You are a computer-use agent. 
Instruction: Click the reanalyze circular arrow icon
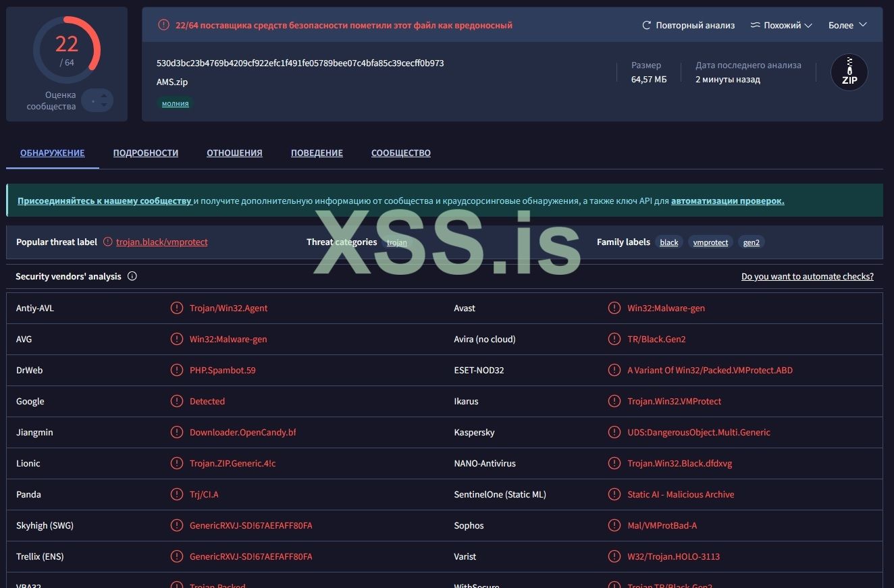(647, 25)
